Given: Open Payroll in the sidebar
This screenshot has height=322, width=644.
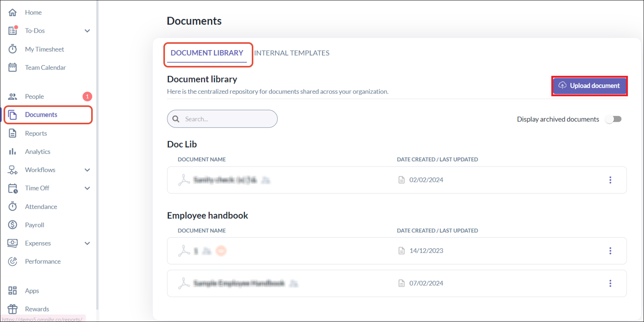Looking at the screenshot, I should coord(34,225).
